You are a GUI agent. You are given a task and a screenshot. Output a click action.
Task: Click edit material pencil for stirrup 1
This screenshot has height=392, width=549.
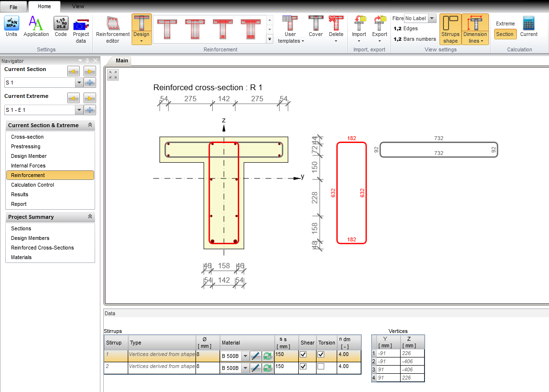pos(256,356)
